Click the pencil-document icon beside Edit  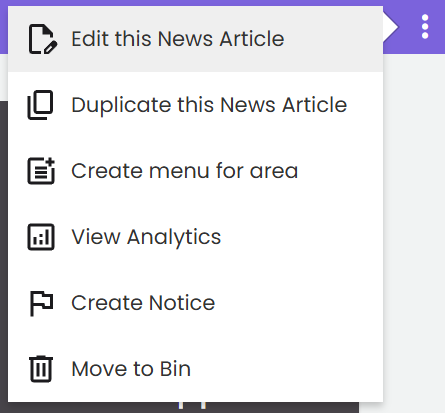pyautogui.click(x=43, y=39)
